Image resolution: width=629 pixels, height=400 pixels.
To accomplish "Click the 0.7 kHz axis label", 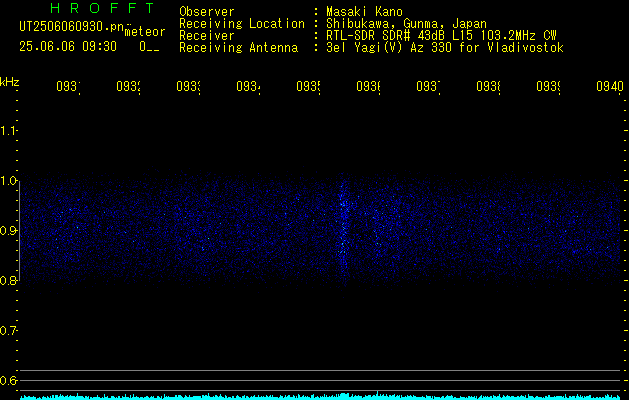I will click(8, 331).
